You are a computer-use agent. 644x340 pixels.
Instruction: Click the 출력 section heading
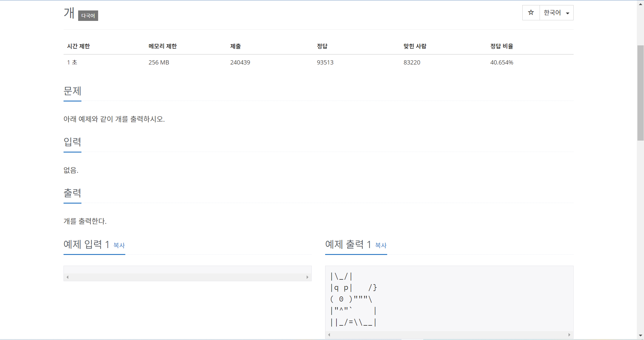72,193
